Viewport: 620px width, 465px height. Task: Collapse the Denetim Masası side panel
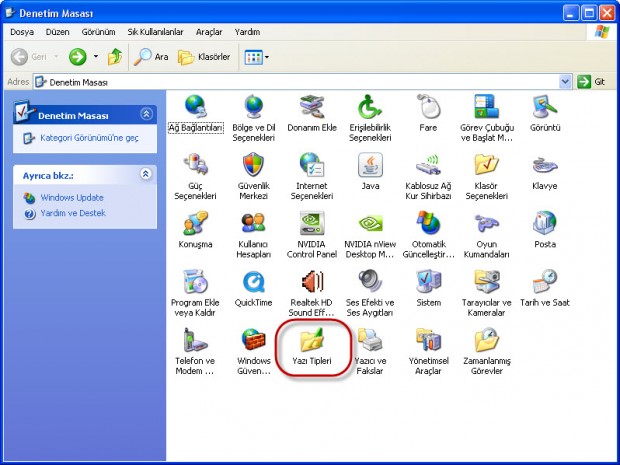click(x=146, y=114)
